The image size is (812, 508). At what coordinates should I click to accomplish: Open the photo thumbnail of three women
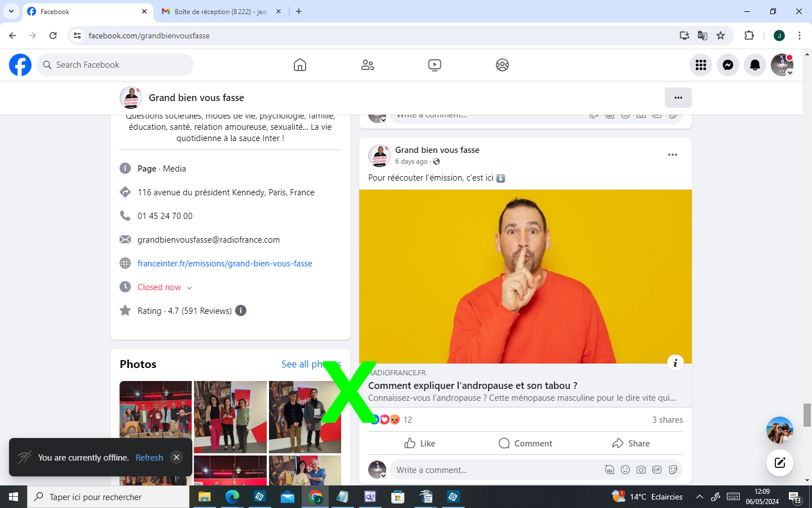pyautogui.click(x=230, y=417)
